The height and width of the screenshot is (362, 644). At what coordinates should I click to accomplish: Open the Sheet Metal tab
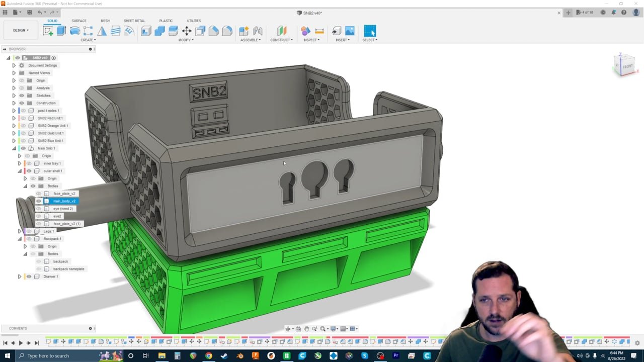(134, 21)
